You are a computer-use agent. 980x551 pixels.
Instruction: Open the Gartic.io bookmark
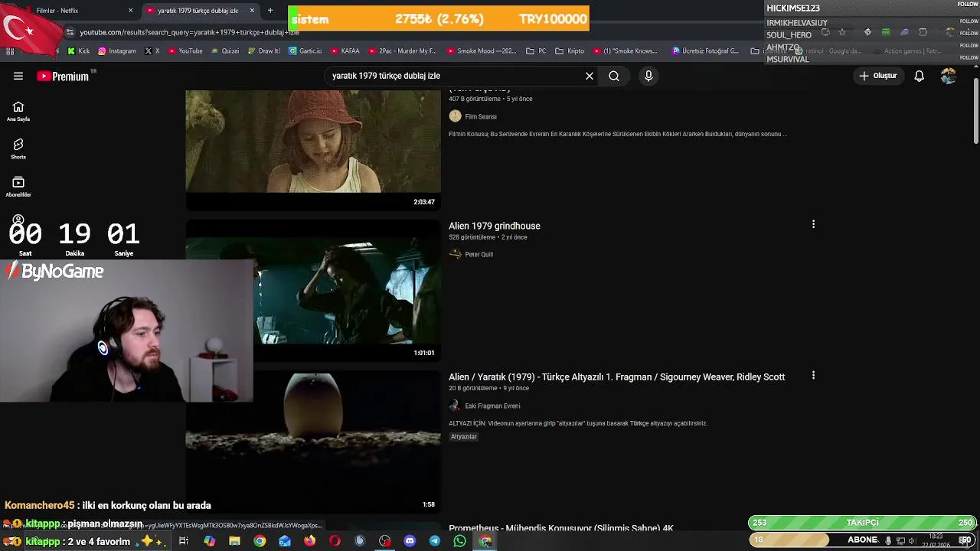tap(305, 51)
